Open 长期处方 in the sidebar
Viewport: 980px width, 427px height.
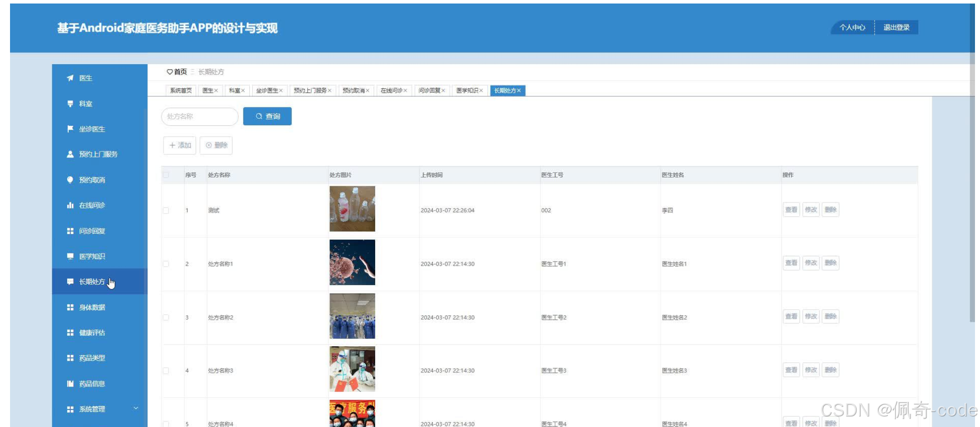100,282
